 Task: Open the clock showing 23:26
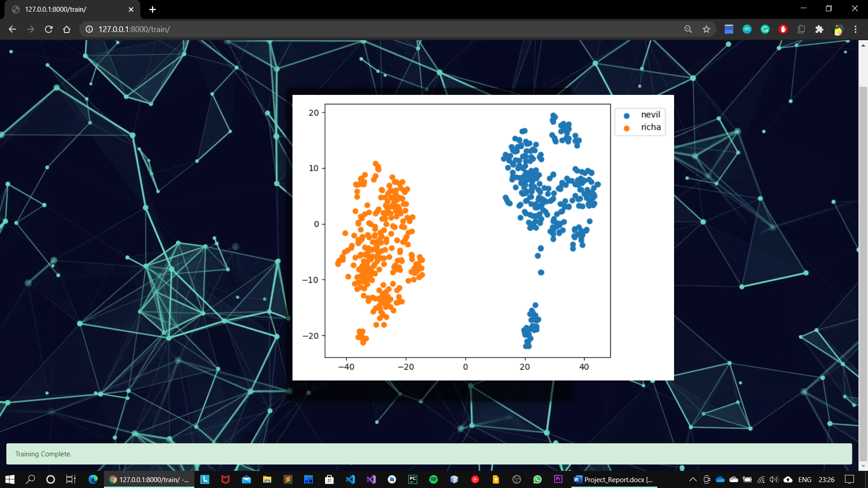pos(826,479)
